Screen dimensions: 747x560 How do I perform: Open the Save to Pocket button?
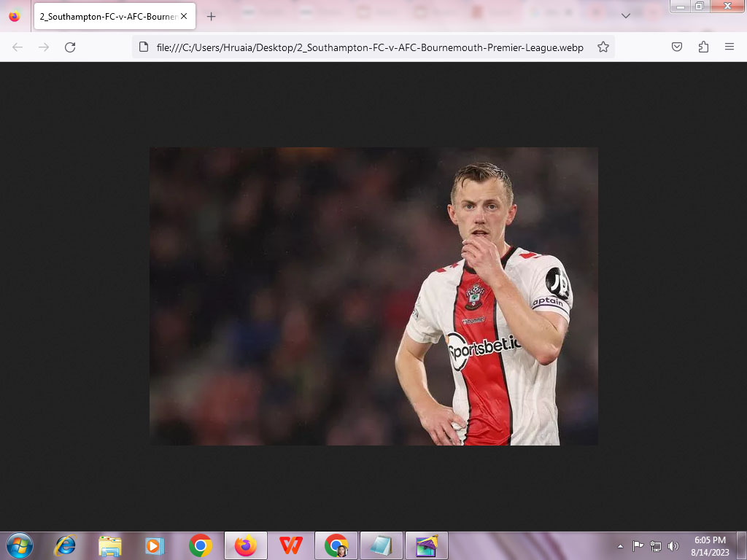[677, 47]
